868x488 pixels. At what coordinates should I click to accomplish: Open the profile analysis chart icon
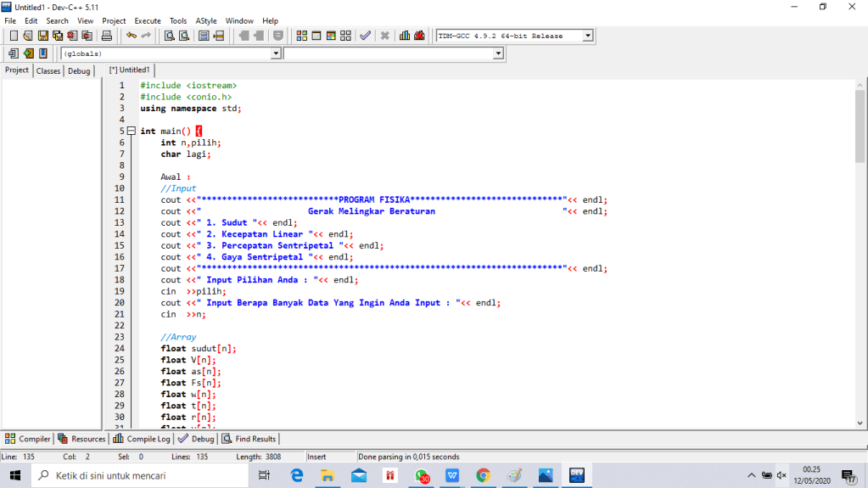pyautogui.click(x=405, y=36)
